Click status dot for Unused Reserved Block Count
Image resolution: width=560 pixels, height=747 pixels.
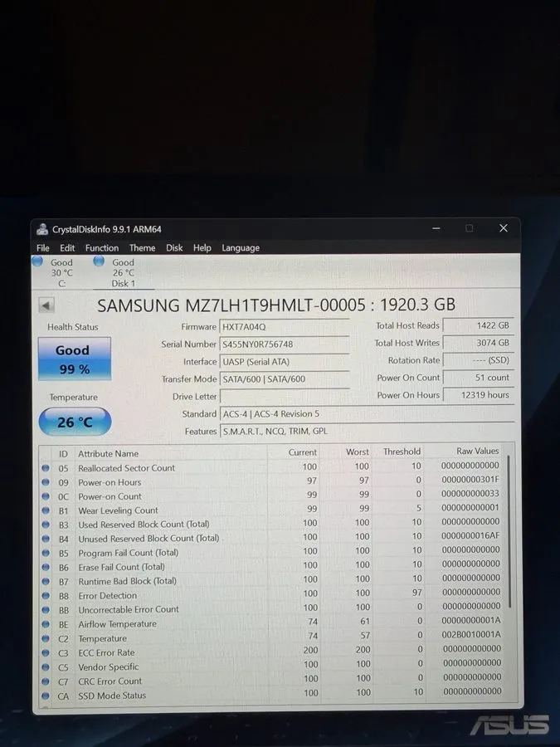46,539
